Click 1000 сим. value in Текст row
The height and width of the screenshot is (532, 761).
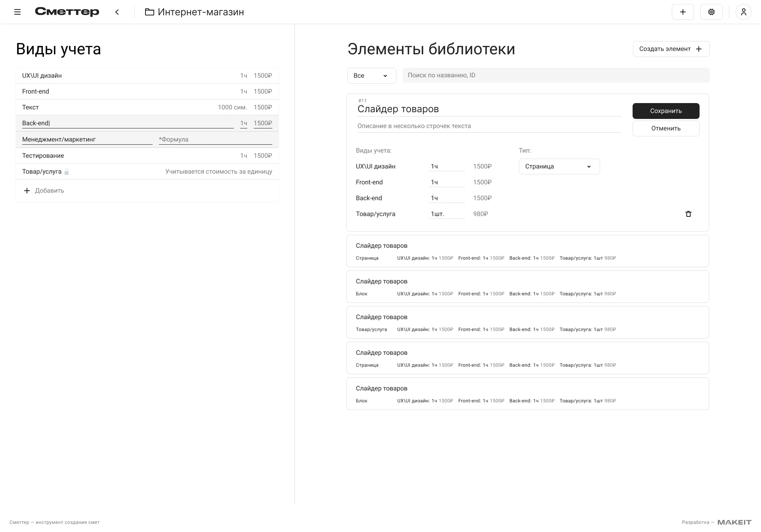pos(232,107)
